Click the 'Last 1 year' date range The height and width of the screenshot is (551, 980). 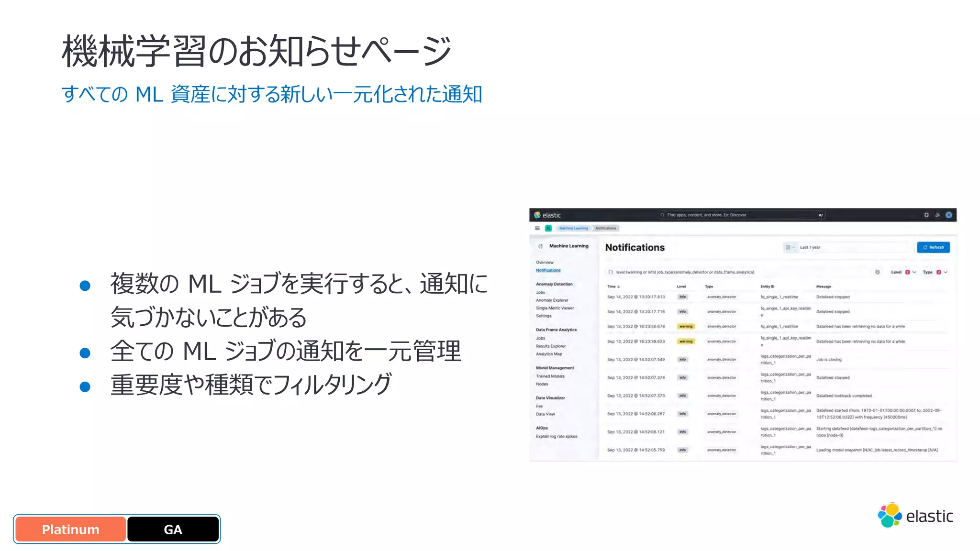tap(810, 248)
